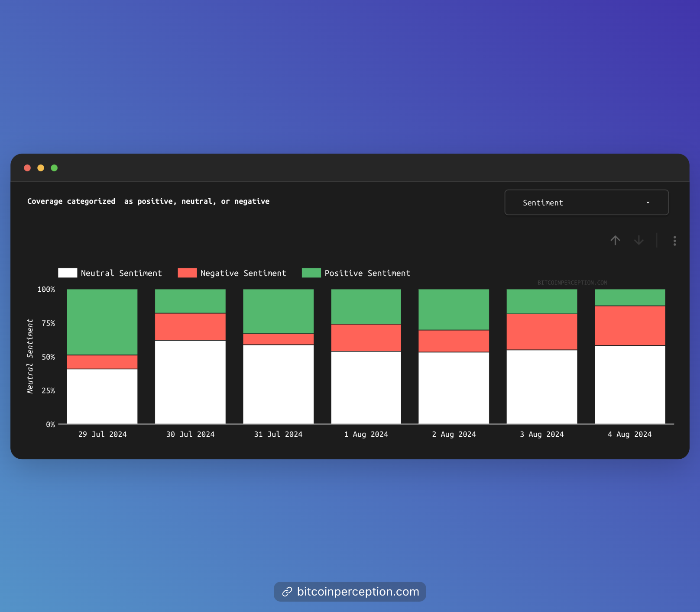Viewport: 700px width, 612px height.
Task: Click the link icon beside bitcoinperception.com
Action: (x=287, y=592)
